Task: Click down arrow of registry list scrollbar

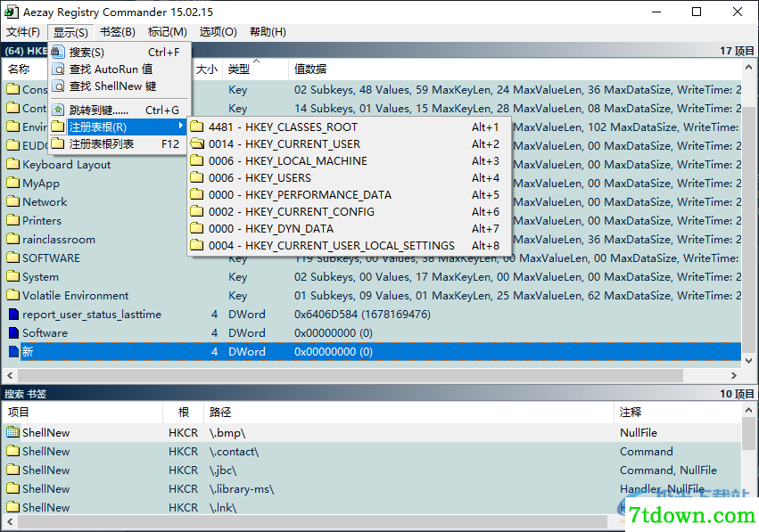Action: tap(748, 360)
